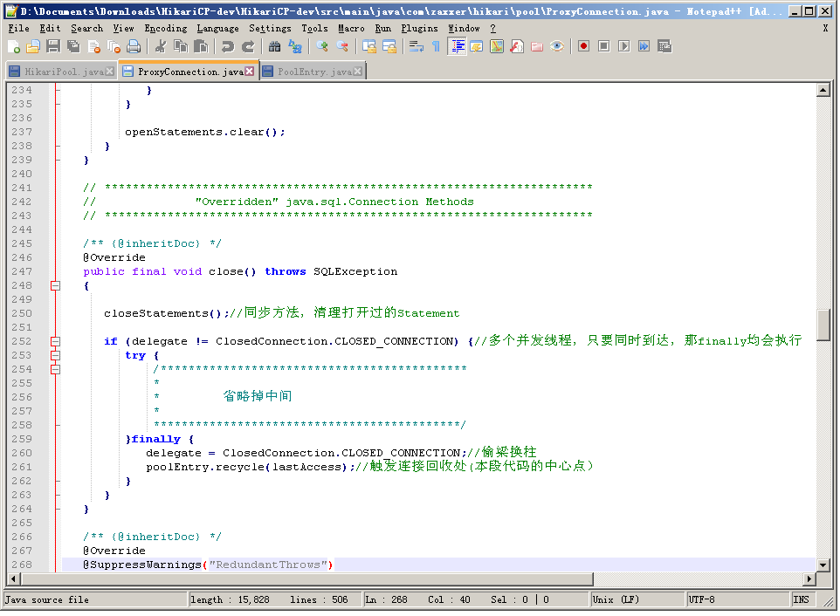Toggle synchronized vertical scrolling icon
The height and width of the screenshot is (616, 840).
(369, 47)
